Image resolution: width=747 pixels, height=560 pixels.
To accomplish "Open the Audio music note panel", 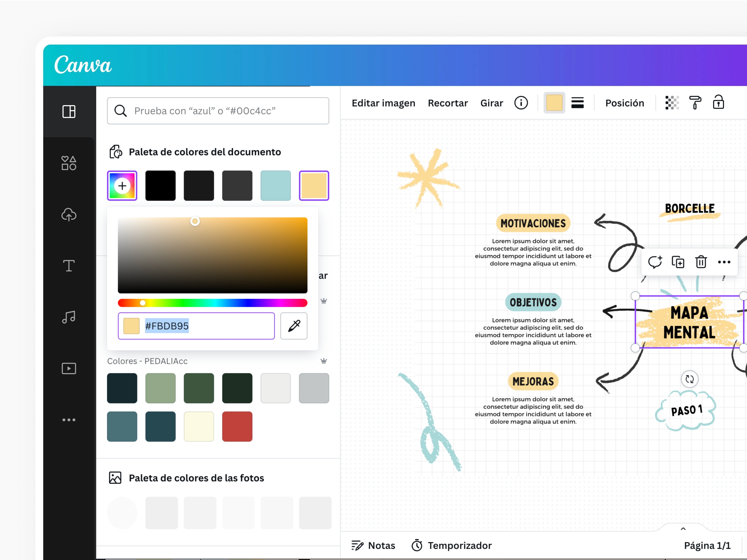I will (69, 317).
